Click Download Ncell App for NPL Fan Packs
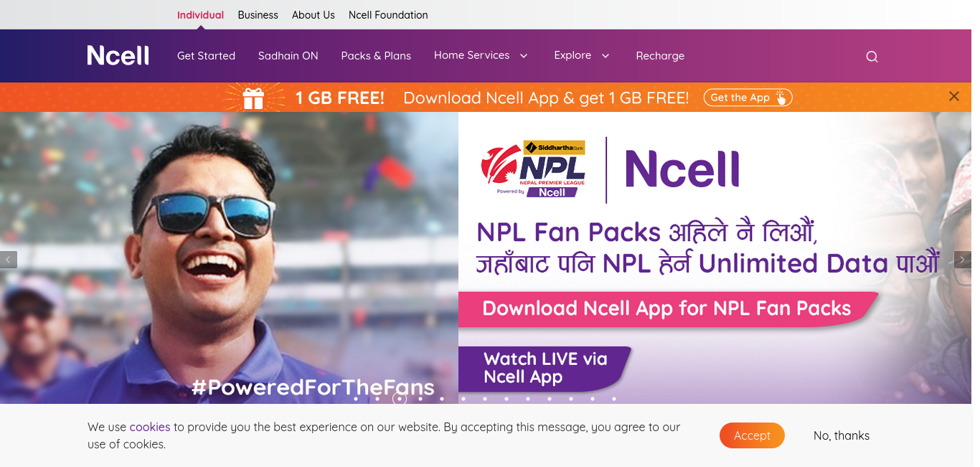The image size is (980, 467). [667, 308]
